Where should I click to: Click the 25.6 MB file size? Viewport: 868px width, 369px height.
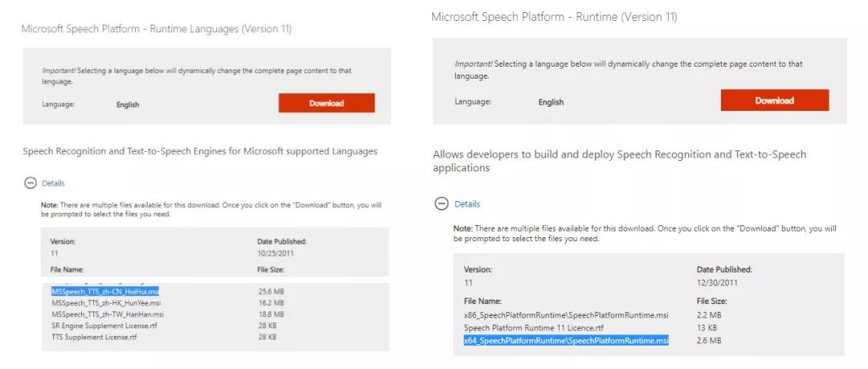[x=272, y=292]
